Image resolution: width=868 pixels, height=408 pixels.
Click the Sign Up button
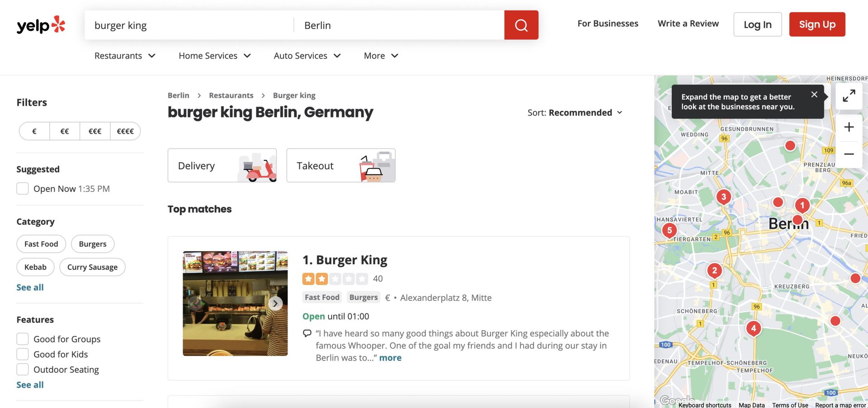(x=817, y=24)
